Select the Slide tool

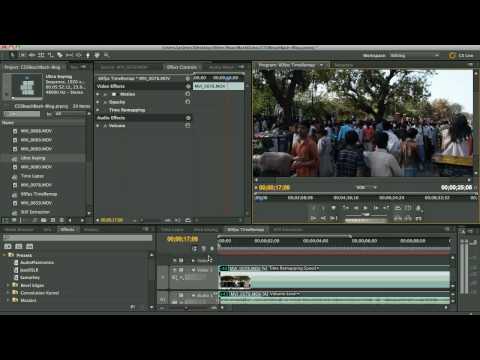78,55
